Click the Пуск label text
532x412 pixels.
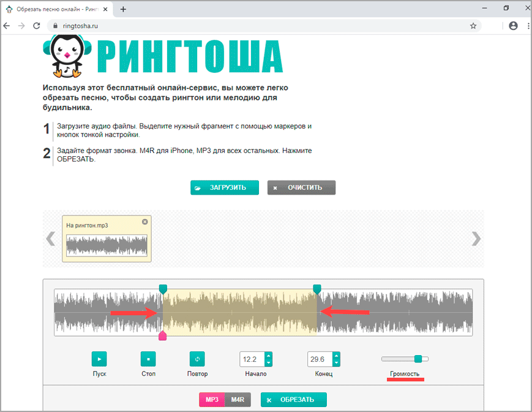coord(99,373)
